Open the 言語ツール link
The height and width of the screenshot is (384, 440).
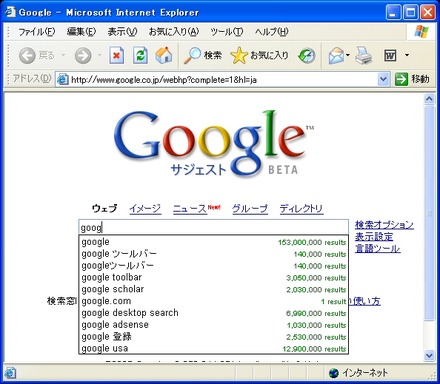click(378, 249)
